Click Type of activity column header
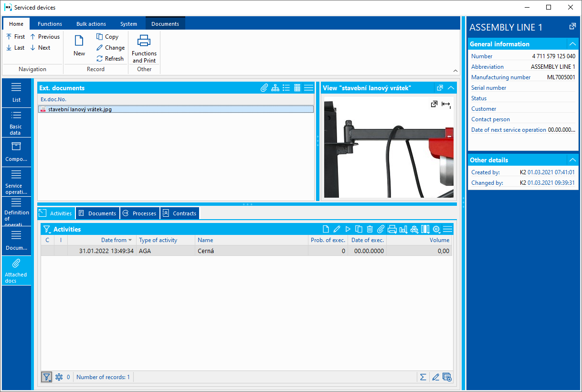This screenshot has width=582, height=392. [166, 240]
